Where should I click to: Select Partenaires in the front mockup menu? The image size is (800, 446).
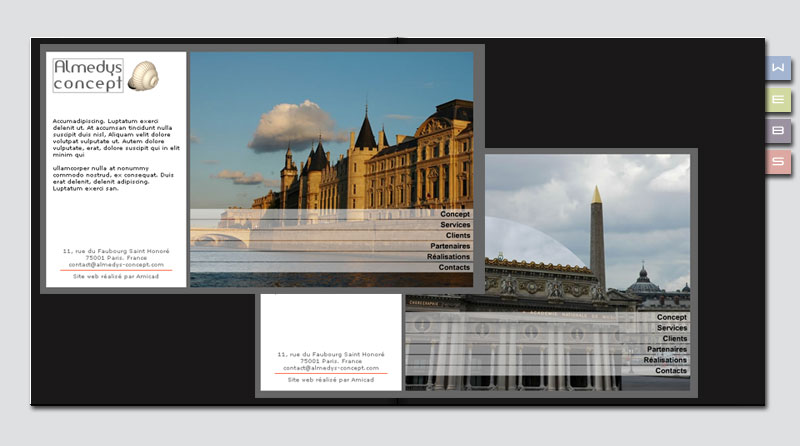450,246
